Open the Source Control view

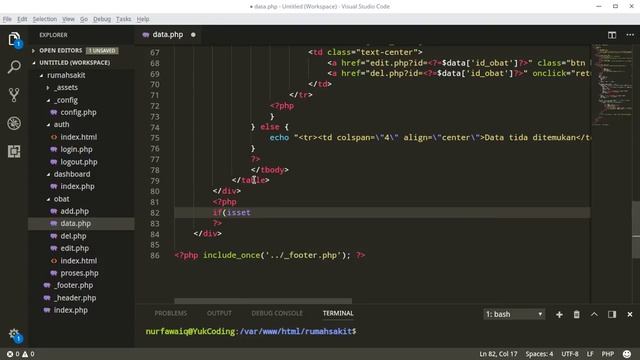pyautogui.click(x=14, y=95)
